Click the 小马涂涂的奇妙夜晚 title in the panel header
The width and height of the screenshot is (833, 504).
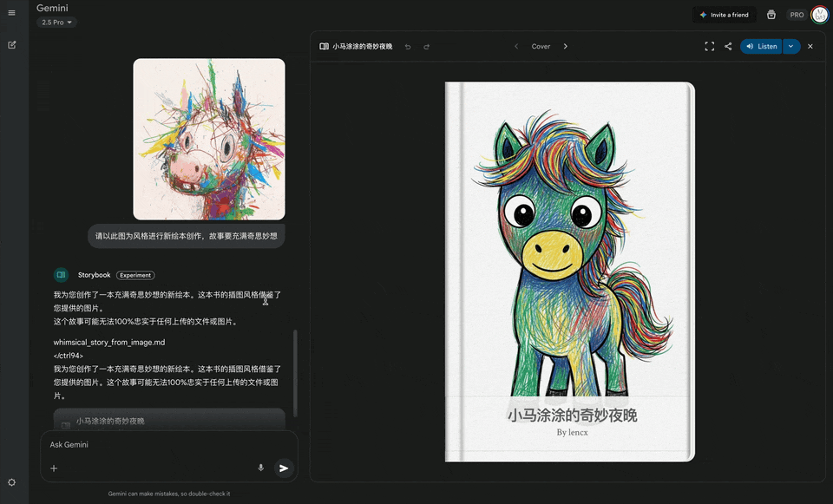click(x=363, y=47)
